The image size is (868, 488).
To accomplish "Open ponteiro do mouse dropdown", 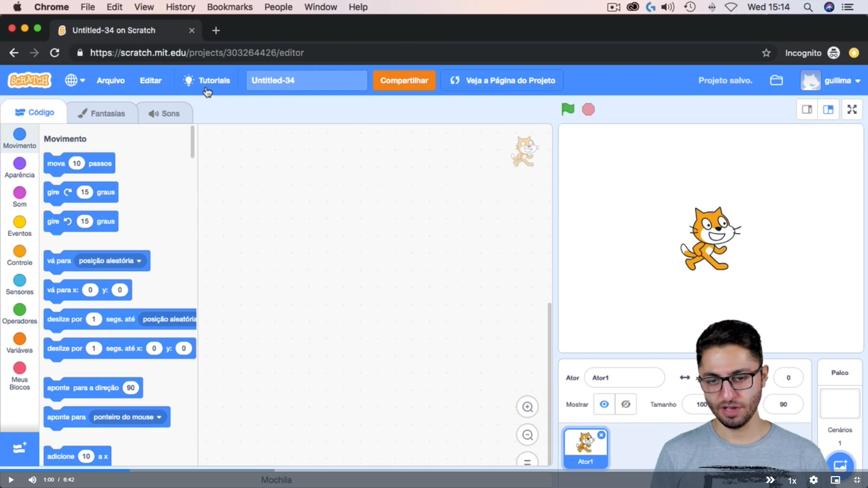I will (x=127, y=417).
